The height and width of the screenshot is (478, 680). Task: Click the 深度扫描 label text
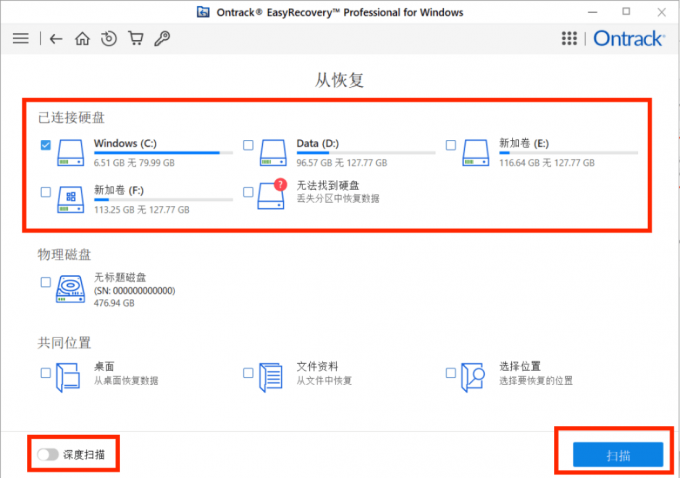pos(84,455)
